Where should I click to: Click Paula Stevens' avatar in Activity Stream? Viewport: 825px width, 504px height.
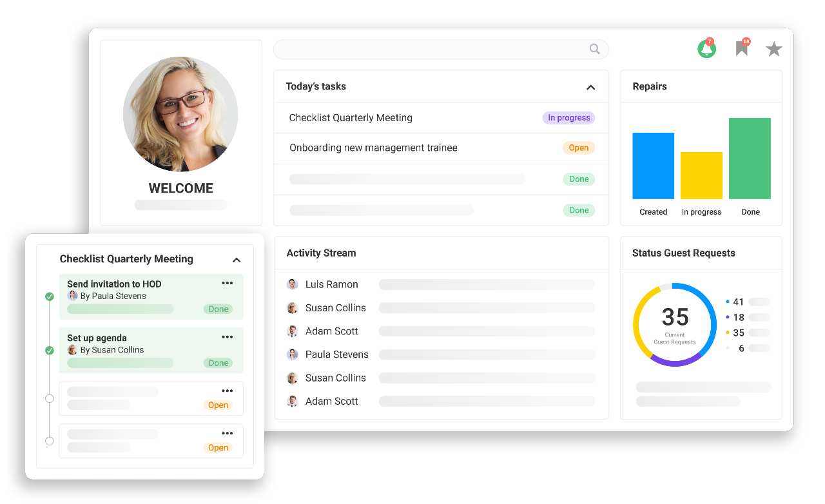click(x=292, y=354)
